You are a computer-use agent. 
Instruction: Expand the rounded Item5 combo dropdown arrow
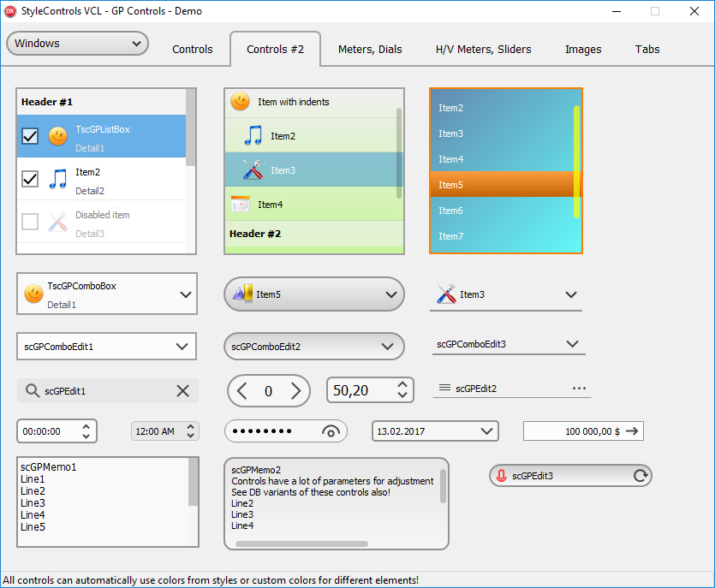tap(391, 294)
